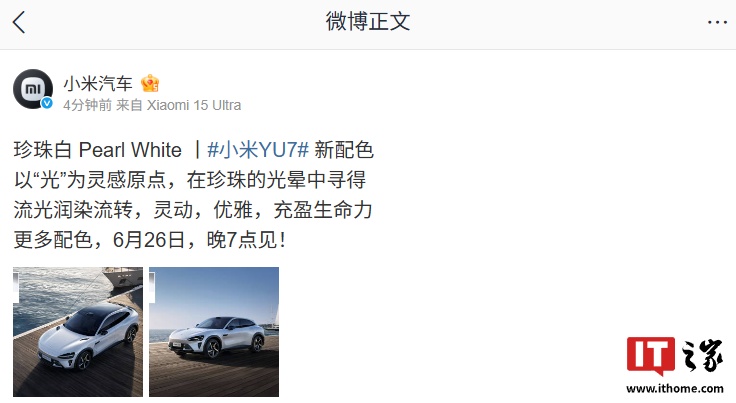Open the #小米YU7# hashtag topic

258,150
